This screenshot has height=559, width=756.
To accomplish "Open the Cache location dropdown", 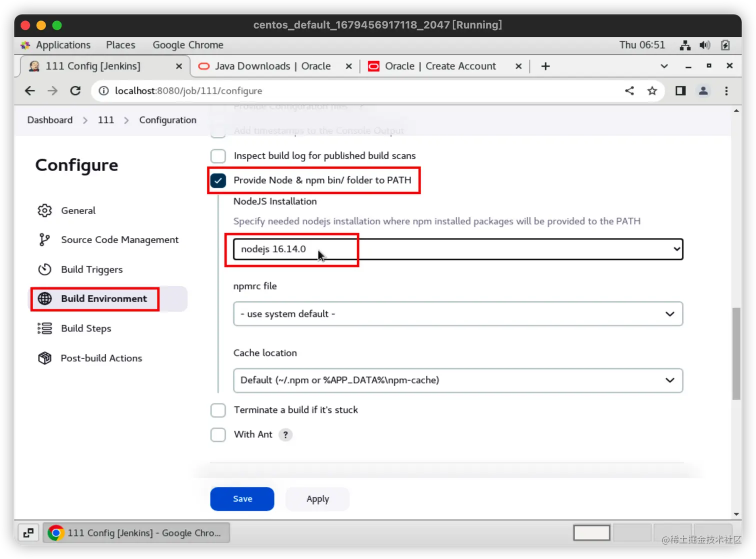I will coord(458,380).
